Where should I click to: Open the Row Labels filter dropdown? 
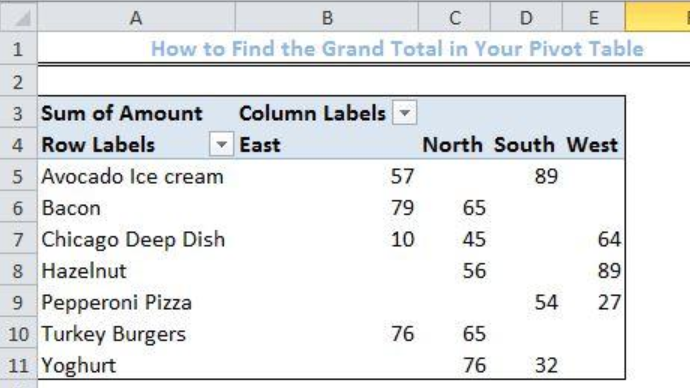pos(221,144)
